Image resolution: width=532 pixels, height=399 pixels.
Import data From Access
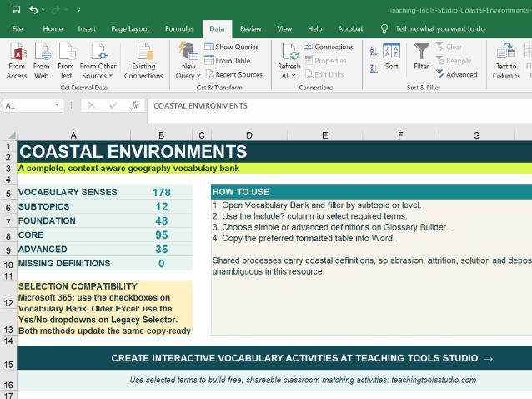tap(17, 61)
